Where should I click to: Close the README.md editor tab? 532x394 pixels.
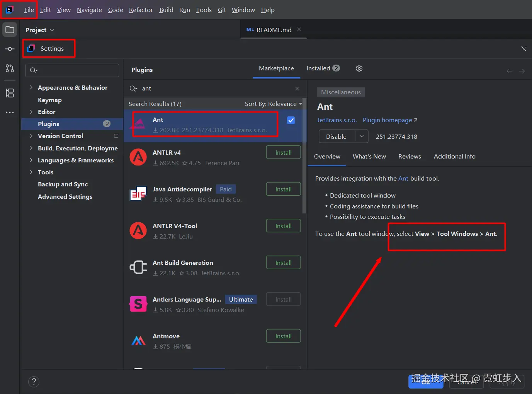[299, 29]
